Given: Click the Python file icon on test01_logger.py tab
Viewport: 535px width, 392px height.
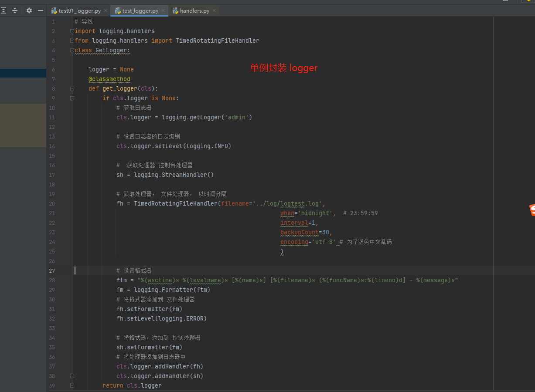Looking at the screenshot, I should [54, 11].
